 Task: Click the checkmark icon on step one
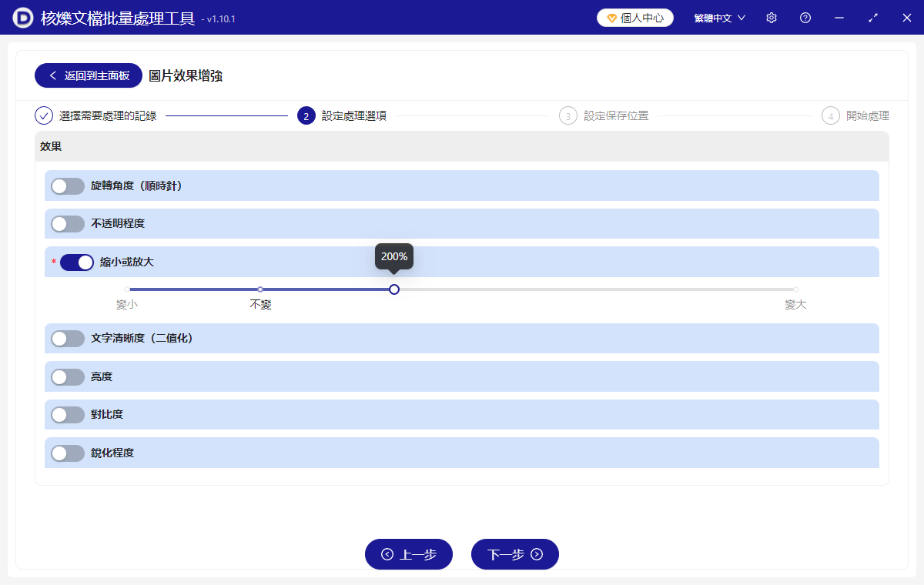coord(43,115)
